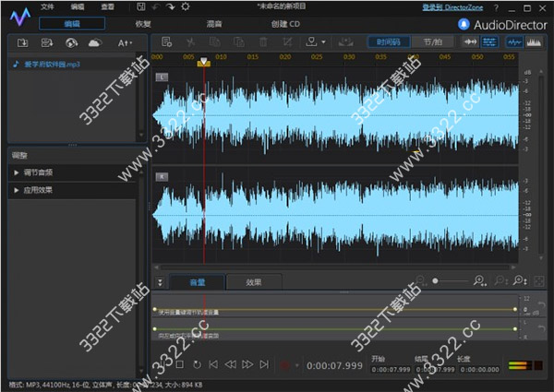554x392 pixels.
Task: Open the A↑ sort dropdown in the library
Action: click(x=125, y=43)
